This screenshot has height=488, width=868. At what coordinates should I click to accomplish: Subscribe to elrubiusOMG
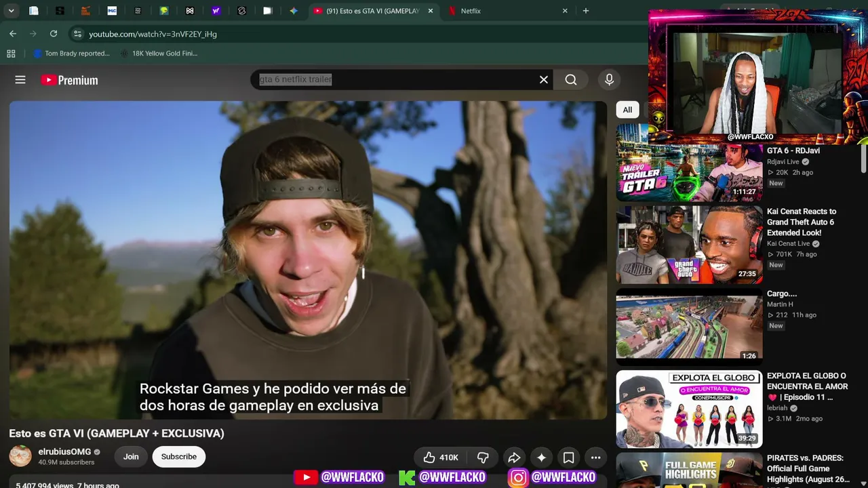click(x=179, y=457)
